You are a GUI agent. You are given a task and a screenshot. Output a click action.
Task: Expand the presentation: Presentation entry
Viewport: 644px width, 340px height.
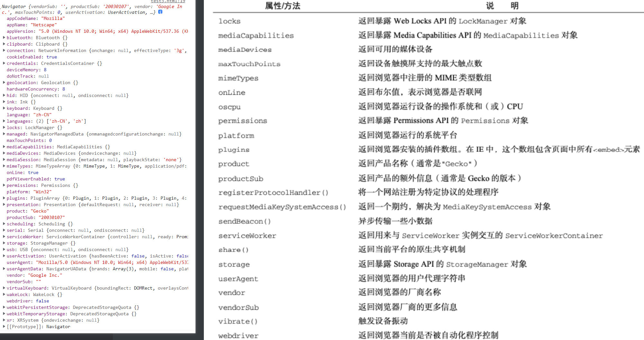coord(4,205)
